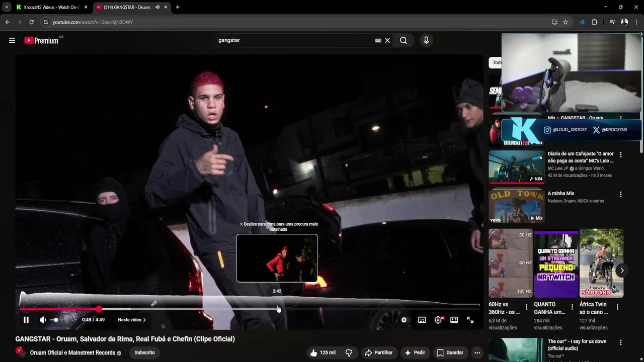This screenshot has width=644, height=362.
Task: Reload the YouTube page
Action: pos(31,22)
